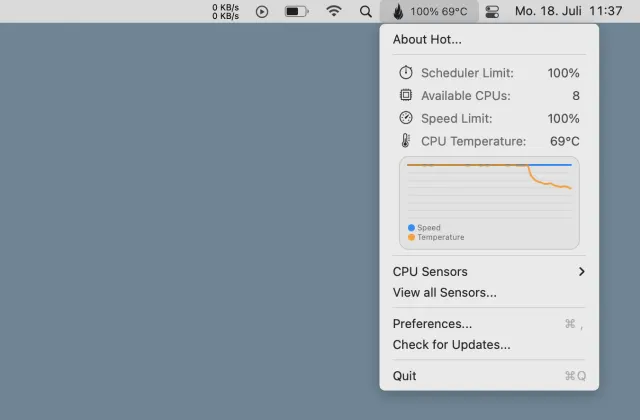Choose Check for Updates...

(x=451, y=344)
